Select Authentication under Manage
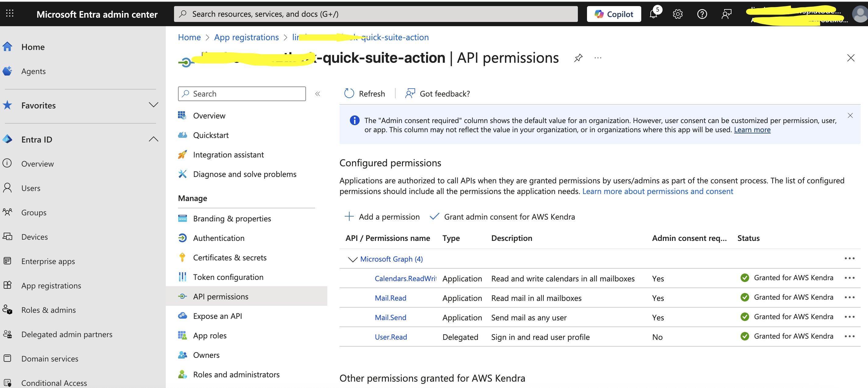This screenshot has width=868, height=388. pos(219,238)
